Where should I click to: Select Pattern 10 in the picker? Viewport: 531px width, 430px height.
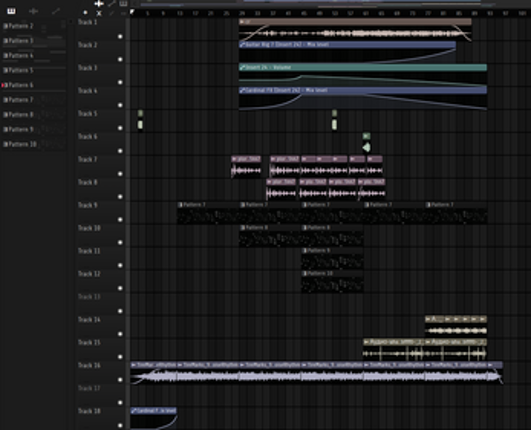pos(33,144)
